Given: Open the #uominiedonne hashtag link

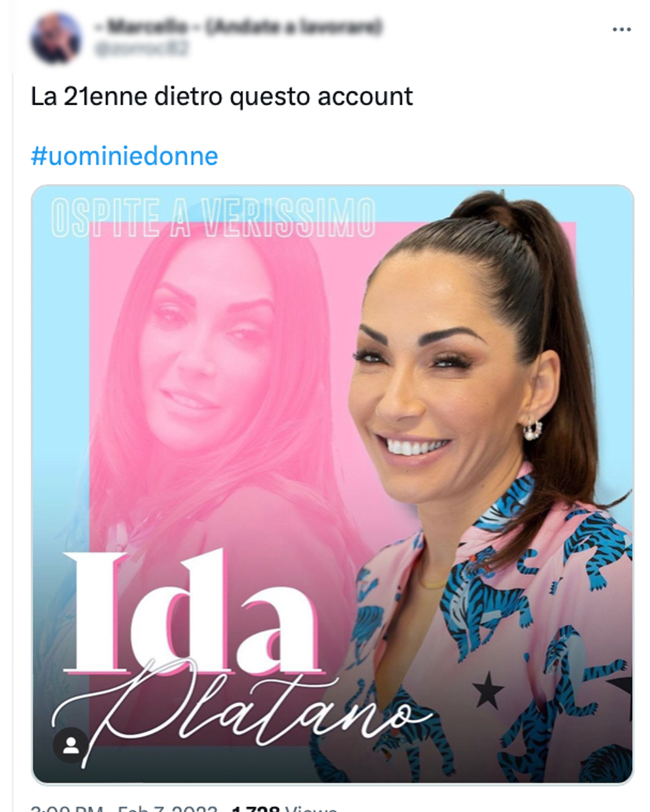Looking at the screenshot, I should [124, 156].
